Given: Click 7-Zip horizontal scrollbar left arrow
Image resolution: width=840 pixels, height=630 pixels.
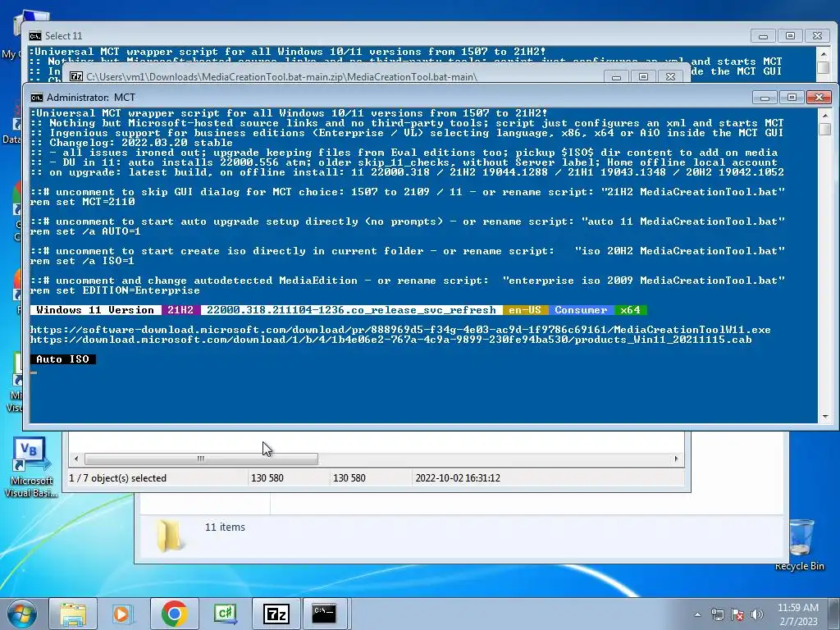Looking at the screenshot, I should tap(76, 459).
